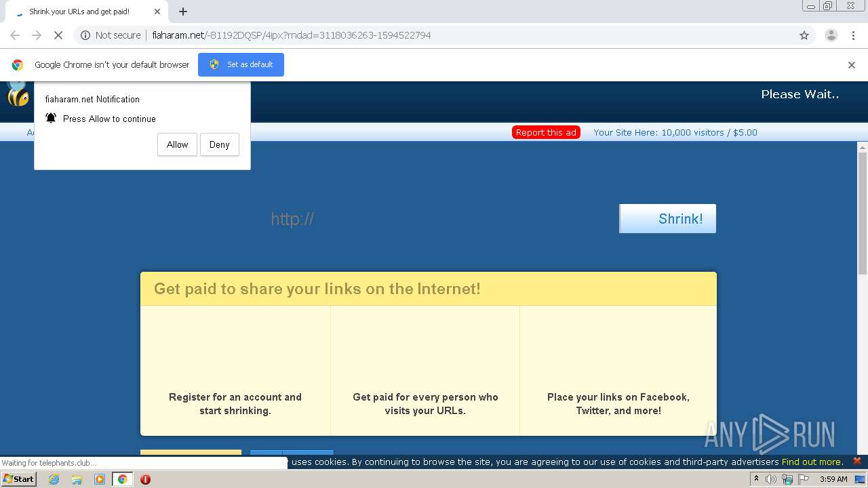The image size is (868, 488).
Task: Click the Set as default button
Action: 241,64
